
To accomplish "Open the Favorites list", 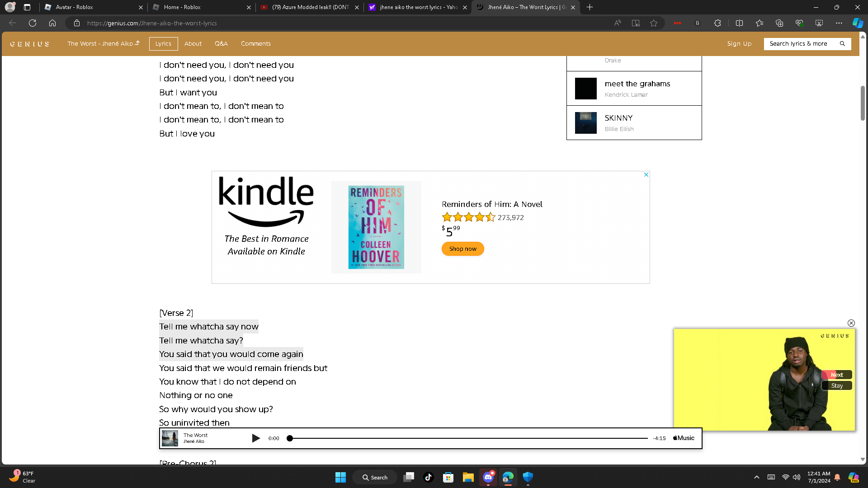I will pos(759,23).
